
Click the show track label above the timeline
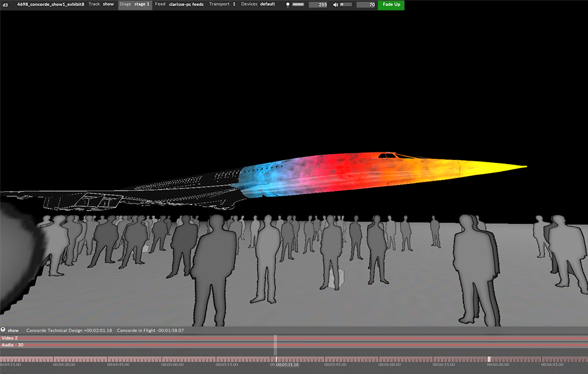pyautogui.click(x=13, y=330)
